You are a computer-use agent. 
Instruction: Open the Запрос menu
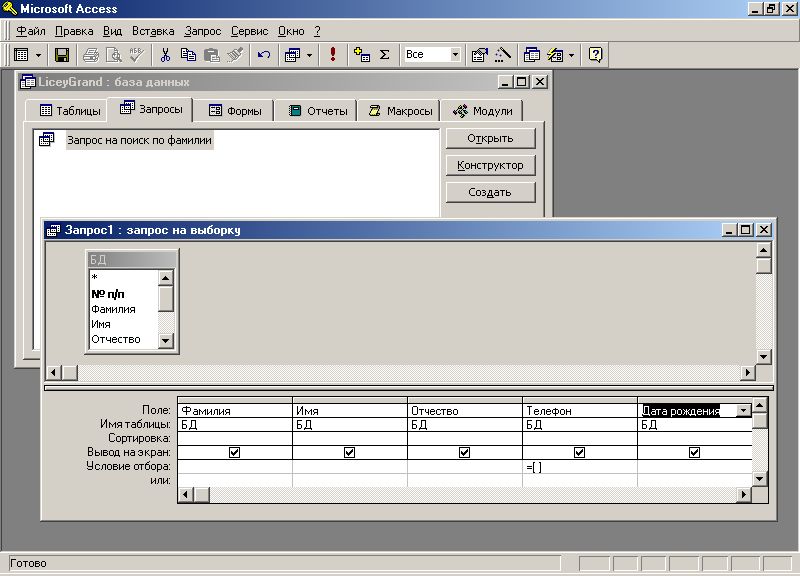(x=203, y=31)
